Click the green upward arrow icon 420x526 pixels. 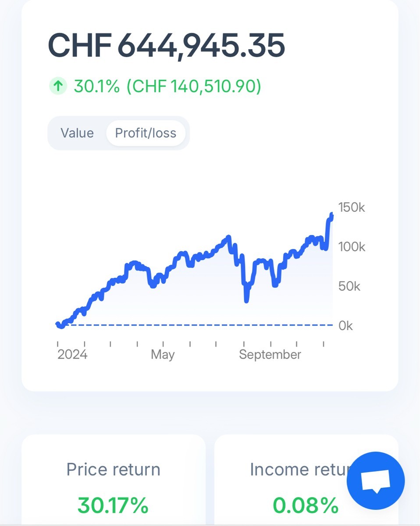[x=57, y=86]
